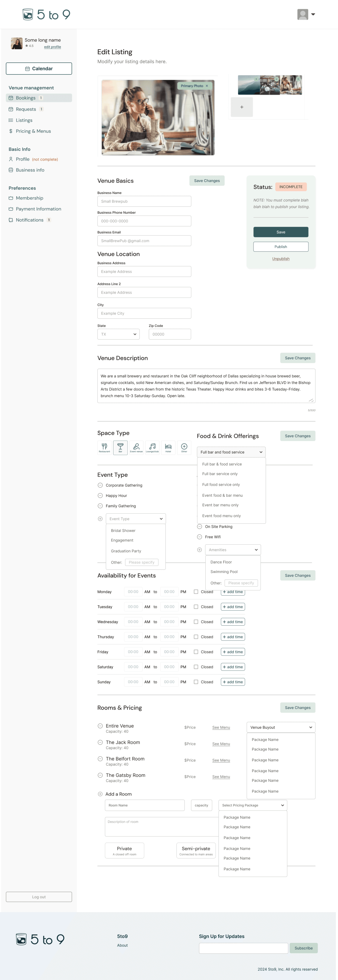Open the State dropdown showing TX

pos(118,334)
